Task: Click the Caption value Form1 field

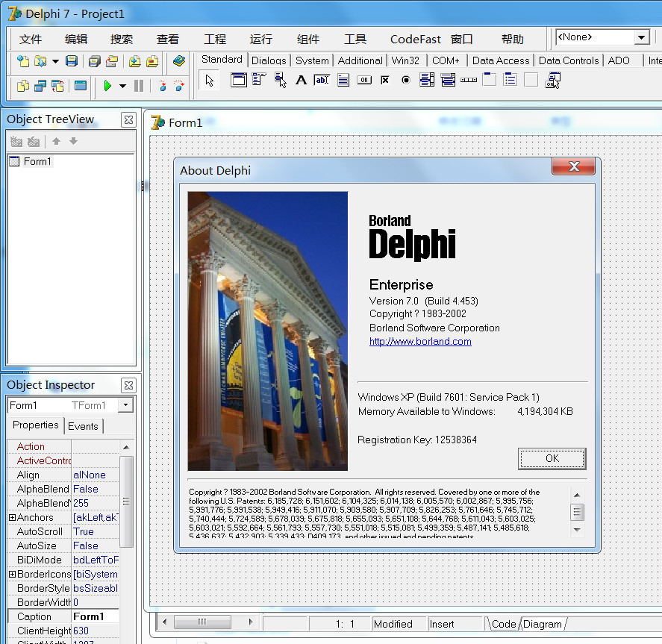Action: click(96, 616)
